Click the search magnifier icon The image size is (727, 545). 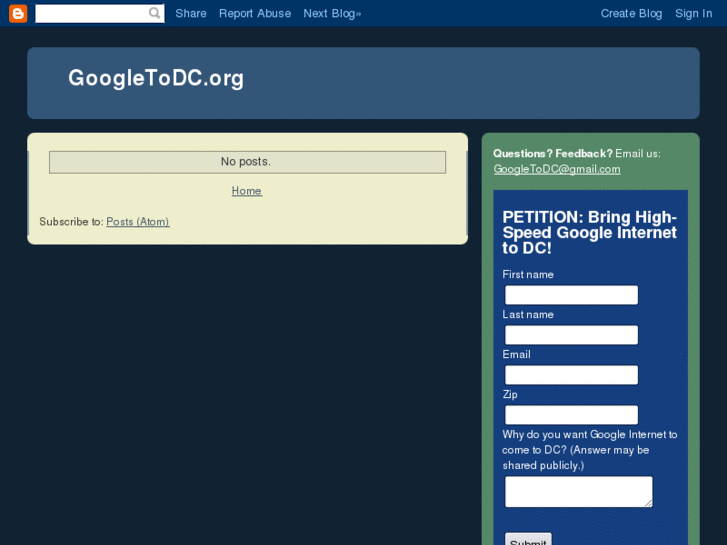154,13
